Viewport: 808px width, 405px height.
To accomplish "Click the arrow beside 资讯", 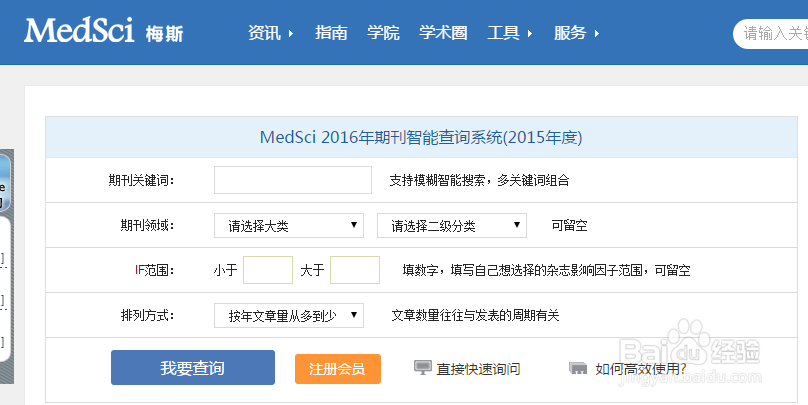I will click(291, 34).
